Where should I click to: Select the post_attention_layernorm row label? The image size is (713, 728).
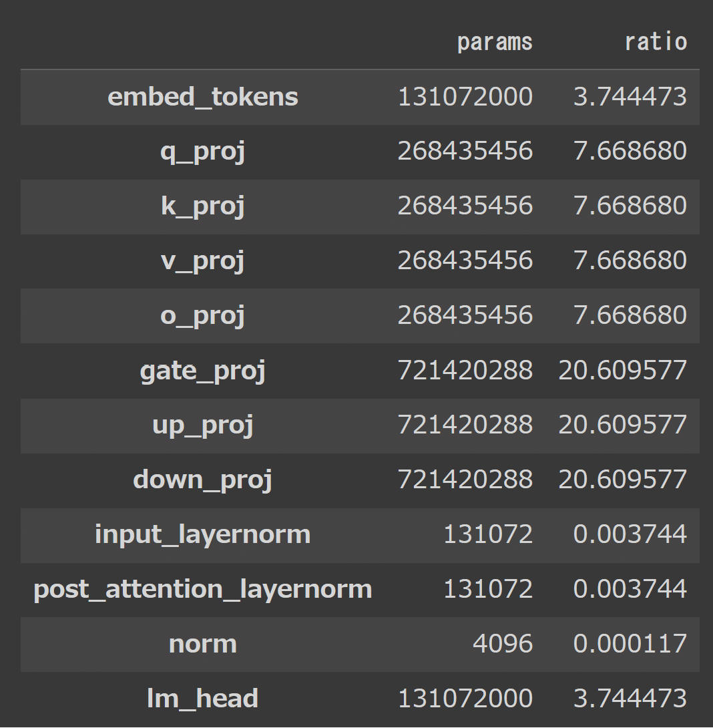click(203, 589)
